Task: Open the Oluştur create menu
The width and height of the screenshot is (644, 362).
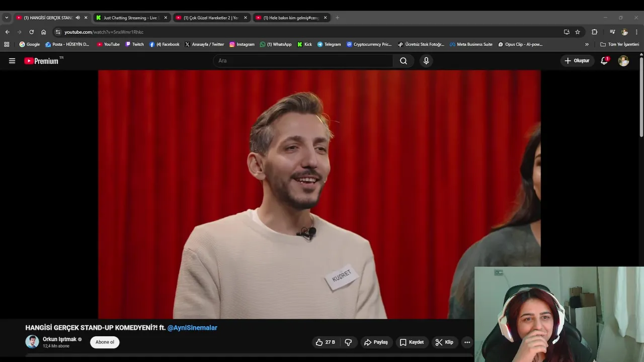Action: (577, 61)
